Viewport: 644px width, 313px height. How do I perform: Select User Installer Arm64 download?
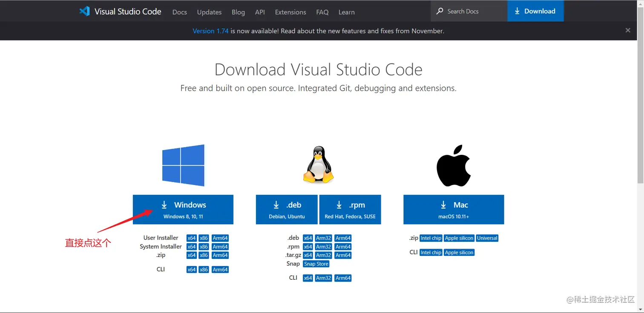(x=220, y=238)
